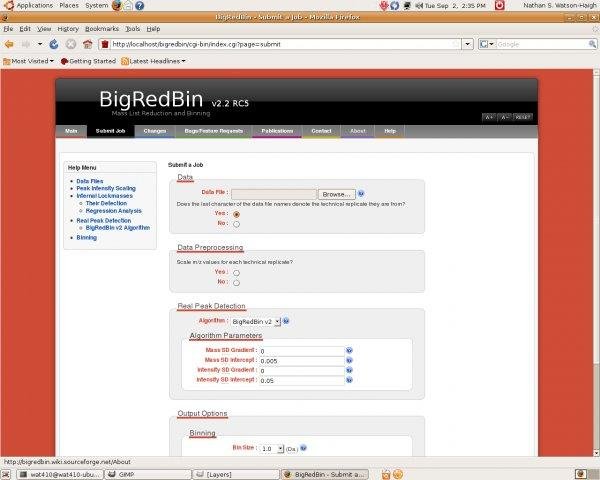
Task: Click the A+ increase font size button
Action: coord(489,118)
